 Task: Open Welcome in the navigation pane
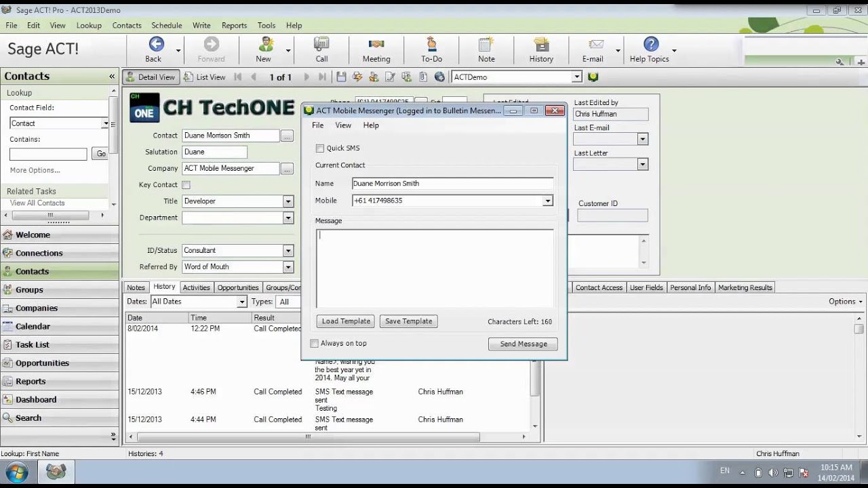click(60, 235)
